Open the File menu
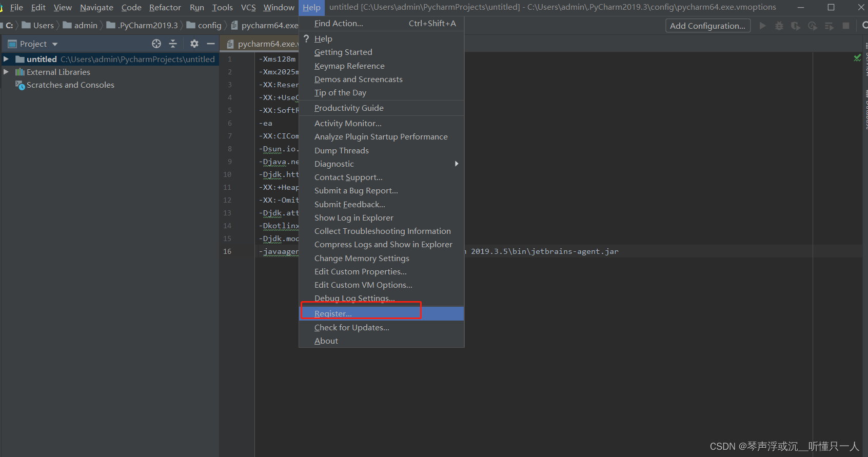 (16, 7)
